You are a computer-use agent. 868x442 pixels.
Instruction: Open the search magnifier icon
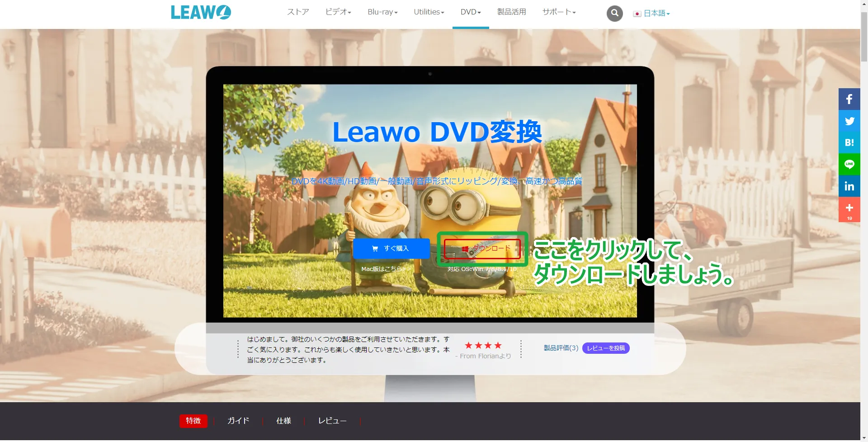(614, 13)
